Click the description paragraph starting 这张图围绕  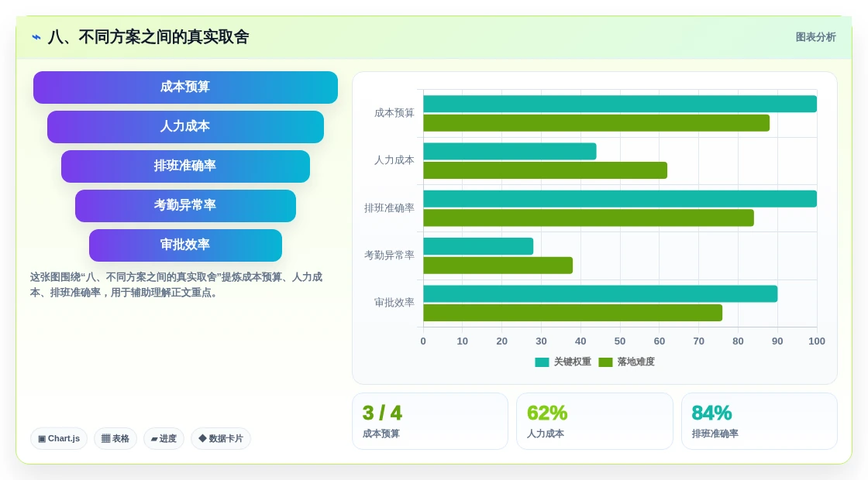176,285
